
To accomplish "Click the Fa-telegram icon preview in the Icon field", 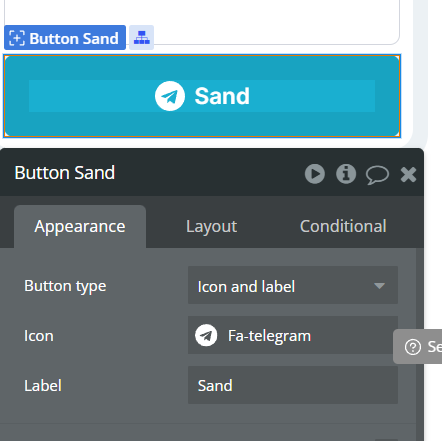I will 206,335.
